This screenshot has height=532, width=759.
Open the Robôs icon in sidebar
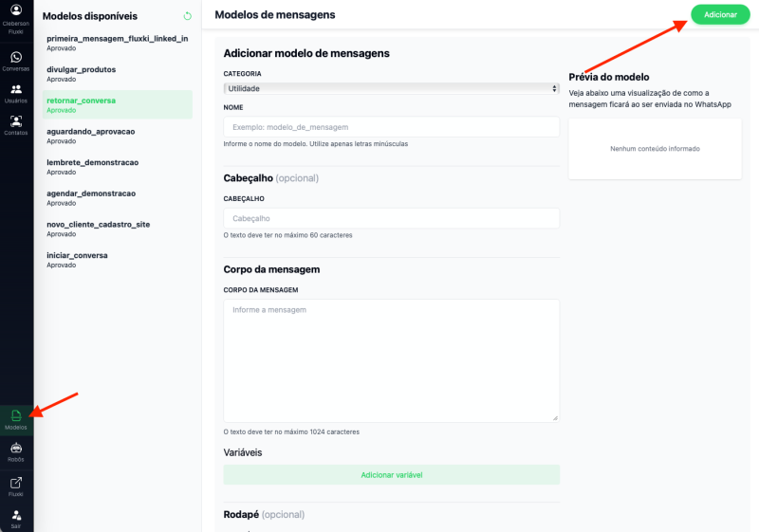[x=16, y=449]
